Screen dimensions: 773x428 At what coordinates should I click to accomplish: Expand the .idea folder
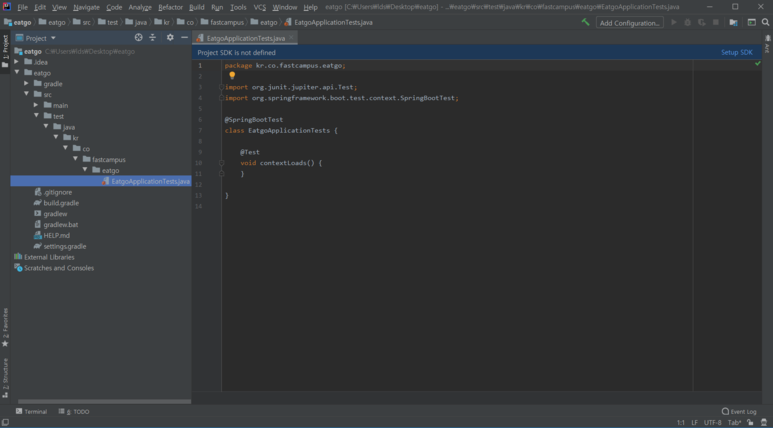16,62
